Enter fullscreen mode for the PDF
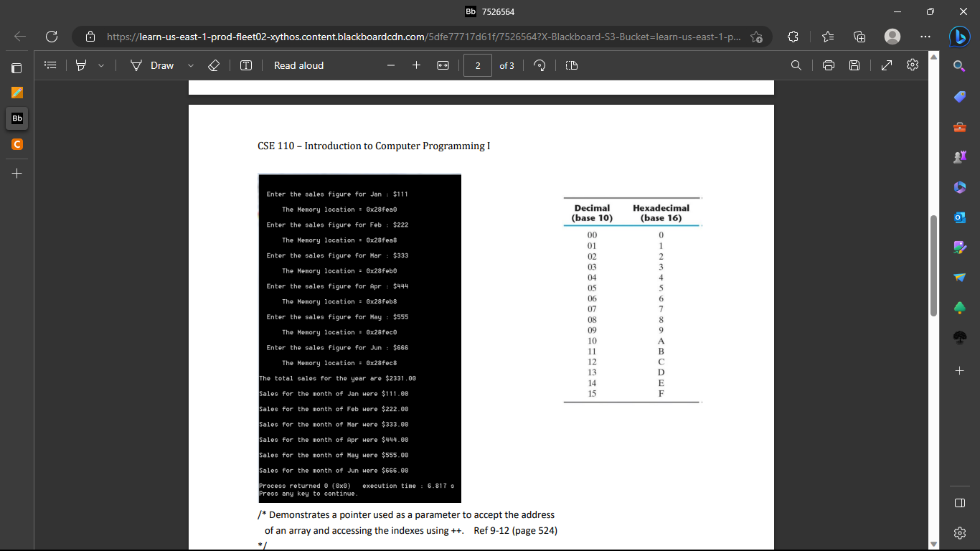Screen dimensions: 980x551 (886, 65)
